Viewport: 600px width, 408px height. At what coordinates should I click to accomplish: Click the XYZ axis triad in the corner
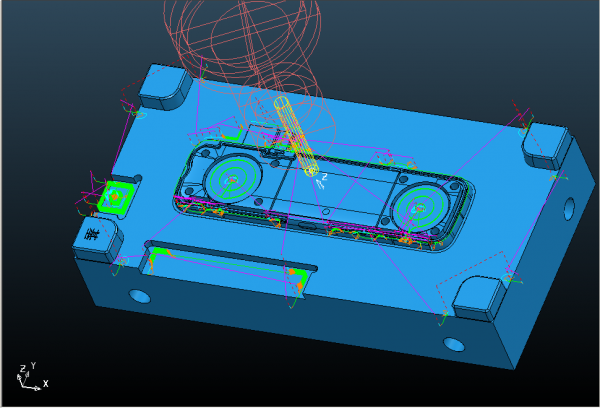(27, 375)
